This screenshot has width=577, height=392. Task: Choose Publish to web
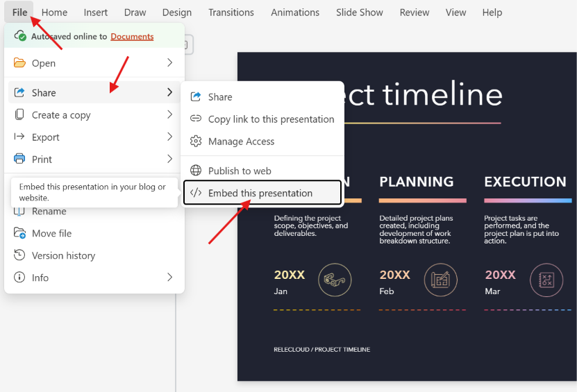(262, 171)
